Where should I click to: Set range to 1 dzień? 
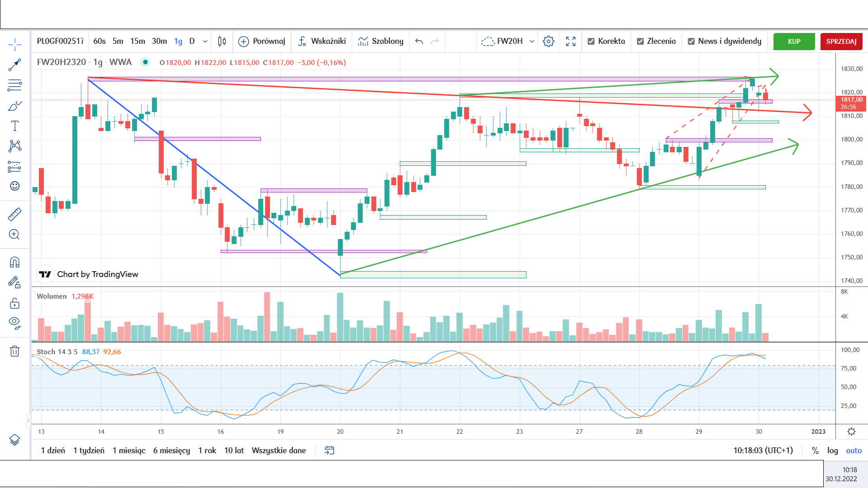[53, 450]
